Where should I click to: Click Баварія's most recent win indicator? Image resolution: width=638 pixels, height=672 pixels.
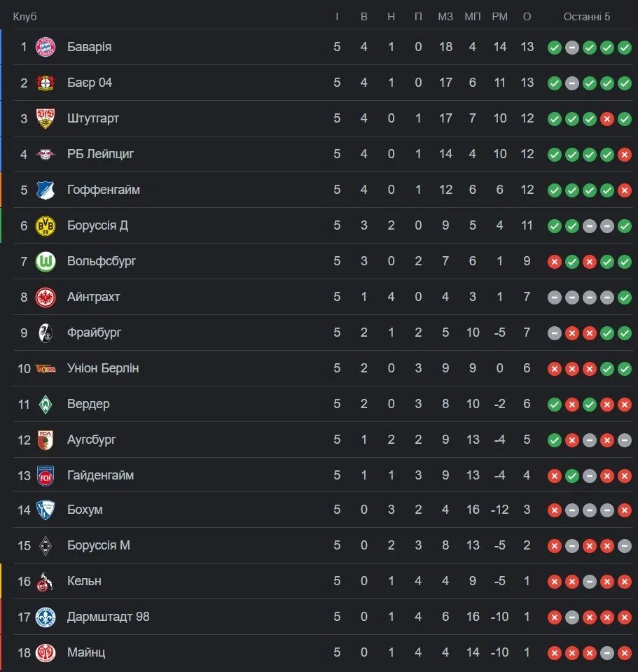(x=625, y=48)
